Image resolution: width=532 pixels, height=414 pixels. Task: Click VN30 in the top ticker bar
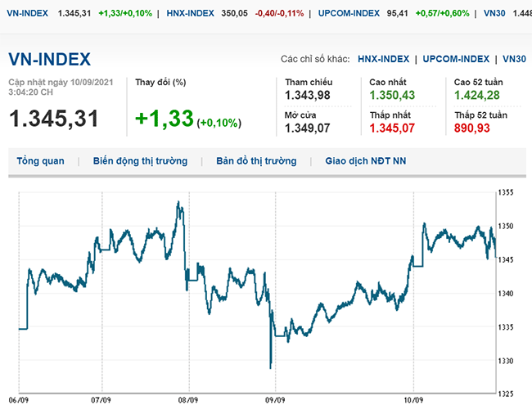(494, 14)
